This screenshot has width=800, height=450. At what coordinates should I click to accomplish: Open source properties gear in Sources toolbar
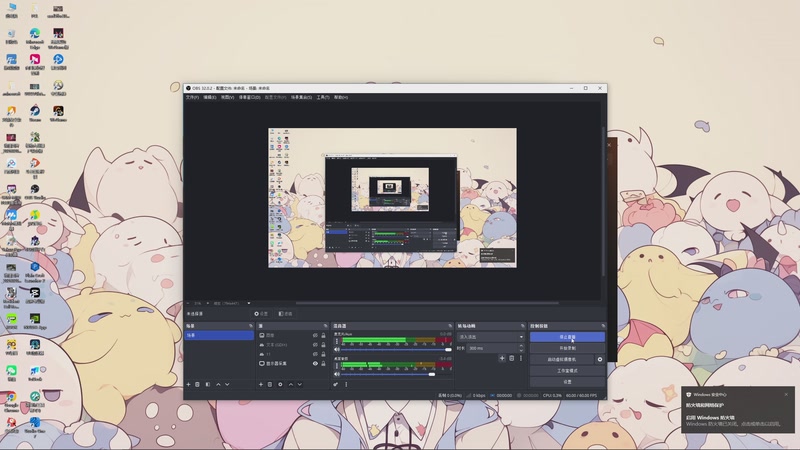click(x=280, y=384)
